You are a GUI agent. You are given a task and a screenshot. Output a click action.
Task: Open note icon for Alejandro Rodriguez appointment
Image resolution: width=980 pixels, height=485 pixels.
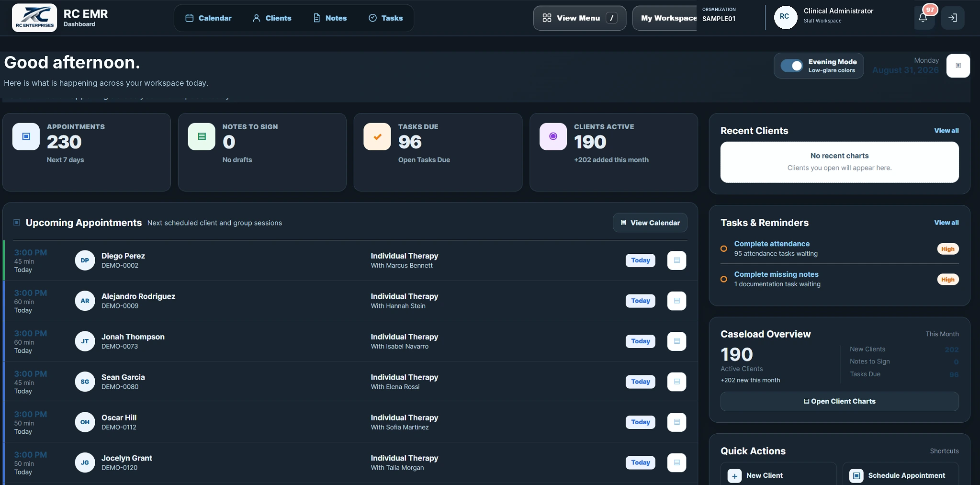click(x=676, y=301)
